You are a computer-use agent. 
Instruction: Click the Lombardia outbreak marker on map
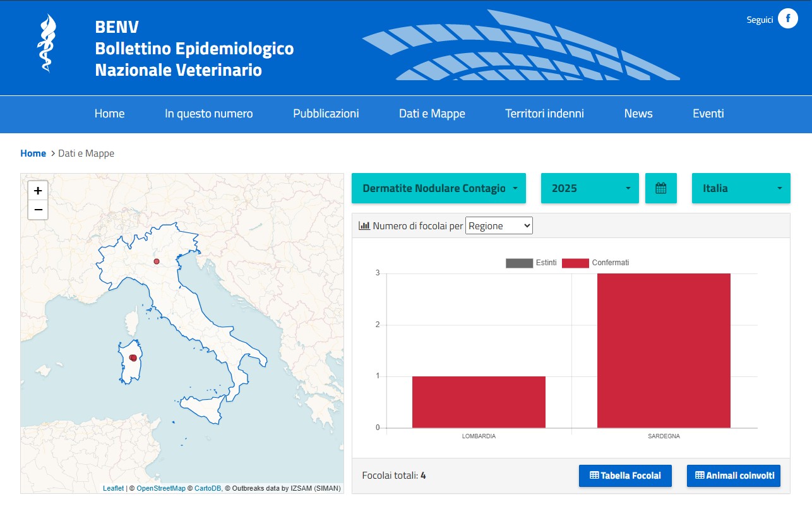(x=157, y=261)
